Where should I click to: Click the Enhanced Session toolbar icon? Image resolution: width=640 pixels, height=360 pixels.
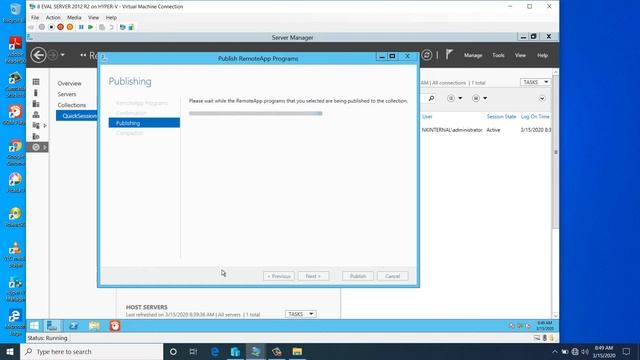tap(122, 27)
